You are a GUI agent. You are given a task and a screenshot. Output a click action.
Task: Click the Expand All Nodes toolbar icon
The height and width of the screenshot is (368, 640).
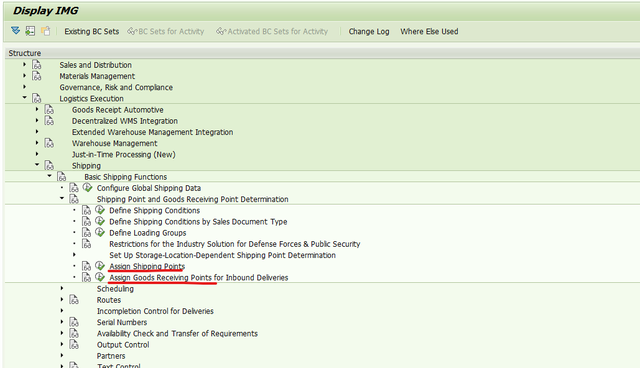pos(16,31)
